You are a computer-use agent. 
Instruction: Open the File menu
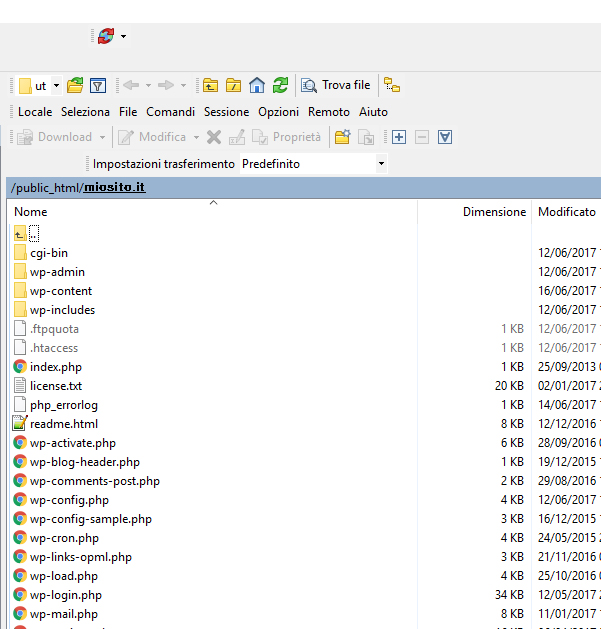[x=128, y=112]
